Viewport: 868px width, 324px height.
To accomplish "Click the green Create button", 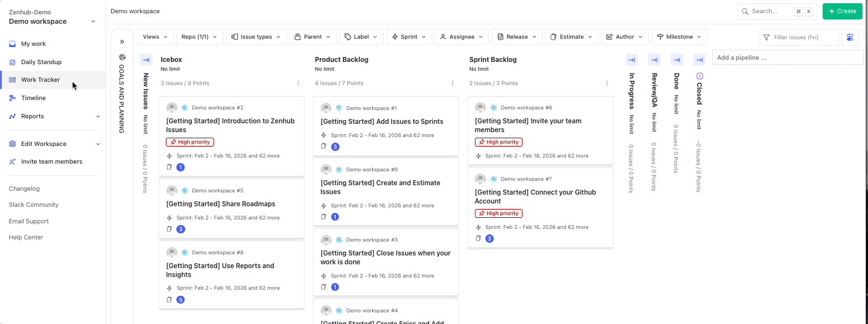I will (842, 11).
